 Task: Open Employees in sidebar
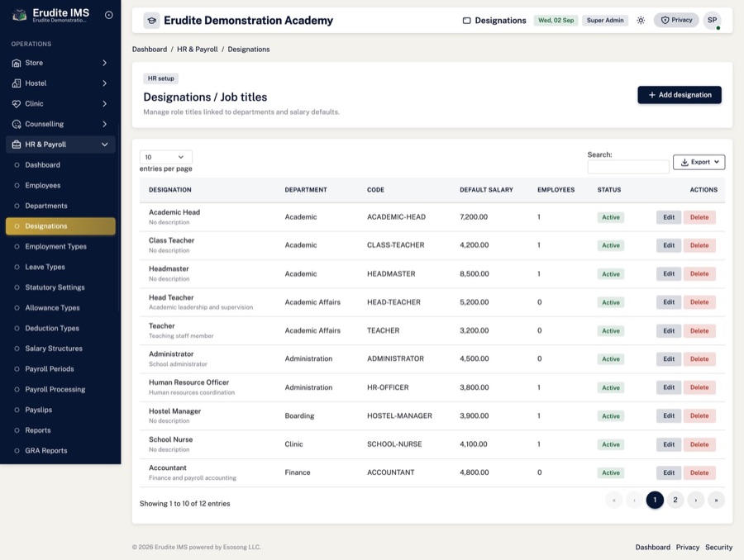60,185
